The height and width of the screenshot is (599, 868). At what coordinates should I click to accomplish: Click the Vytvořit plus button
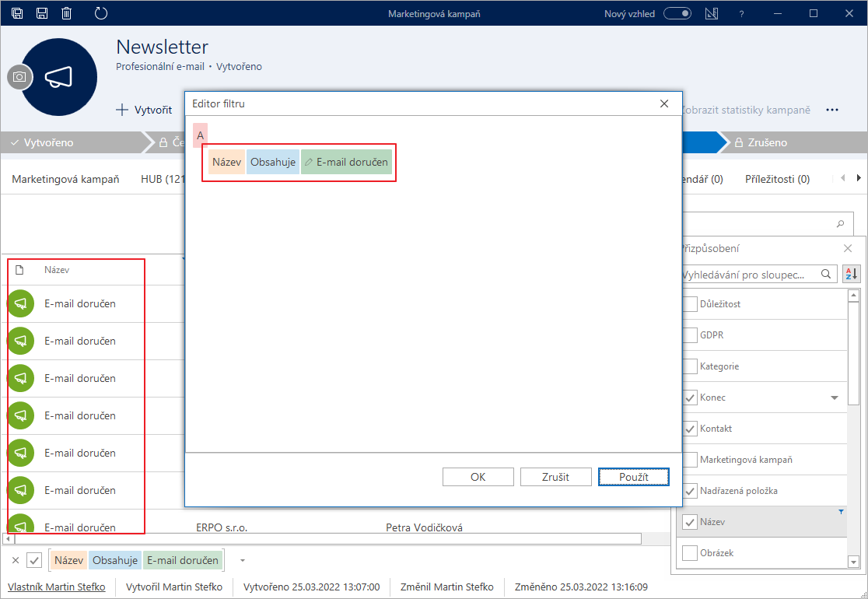tap(144, 110)
